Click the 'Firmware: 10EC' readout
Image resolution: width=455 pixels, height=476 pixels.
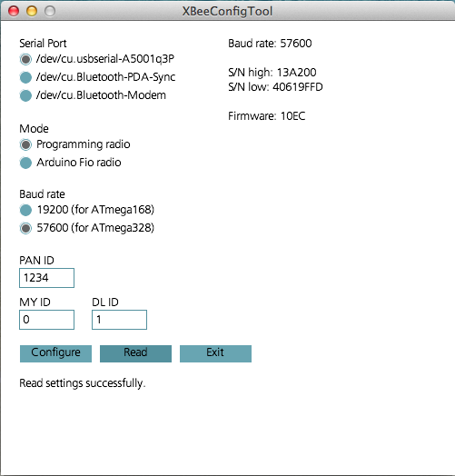267,116
